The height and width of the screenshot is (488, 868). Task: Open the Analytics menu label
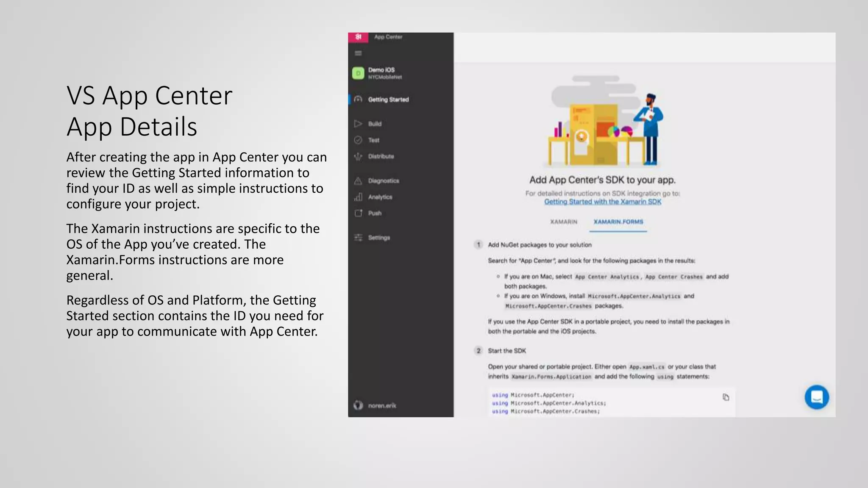click(x=380, y=197)
